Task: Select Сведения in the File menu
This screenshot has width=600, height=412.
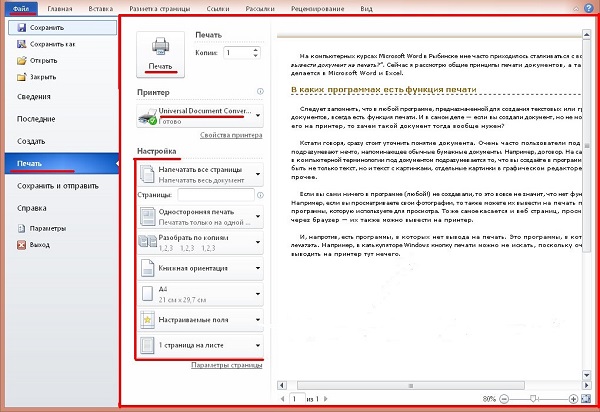Action: coord(36,95)
